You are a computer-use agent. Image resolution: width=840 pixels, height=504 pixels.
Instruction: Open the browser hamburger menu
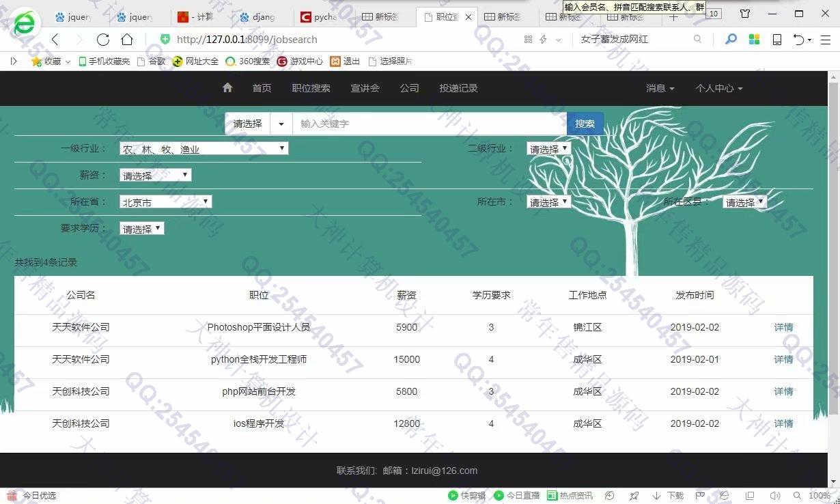click(x=825, y=40)
